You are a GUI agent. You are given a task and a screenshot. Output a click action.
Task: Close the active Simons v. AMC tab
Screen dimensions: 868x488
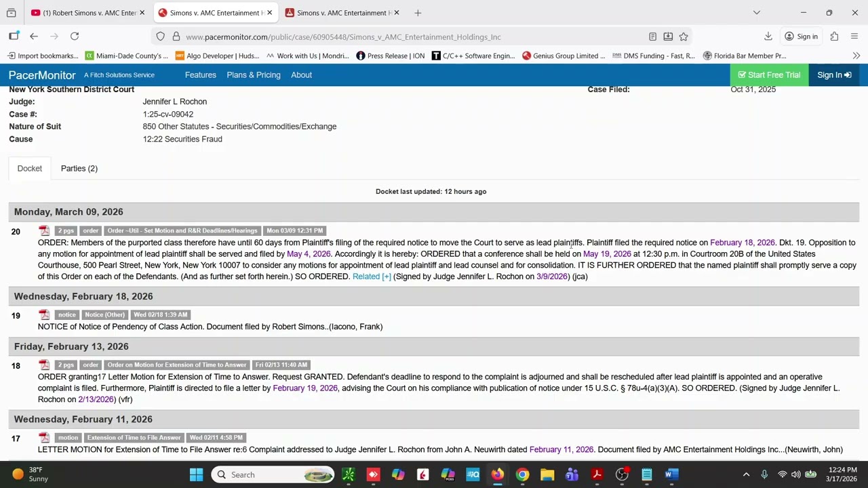(x=269, y=13)
